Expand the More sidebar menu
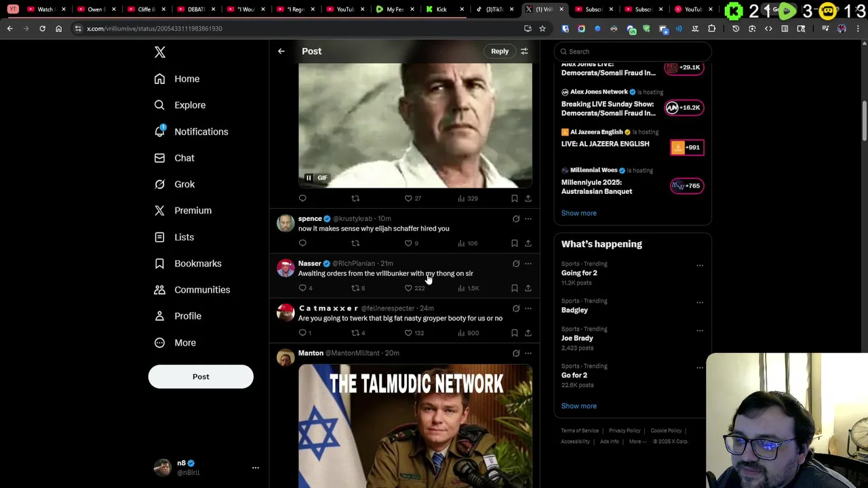This screenshot has width=868, height=488. (175, 342)
